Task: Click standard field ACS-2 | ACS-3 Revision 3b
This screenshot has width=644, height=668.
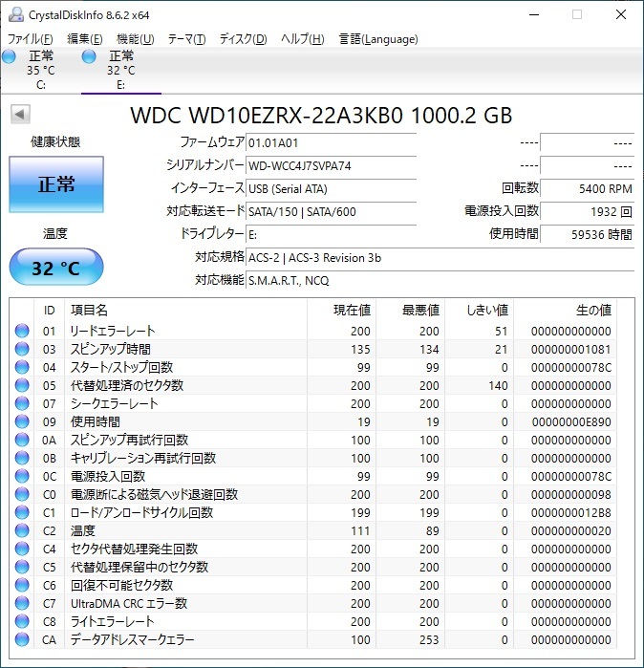Action: tap(440, 258)
